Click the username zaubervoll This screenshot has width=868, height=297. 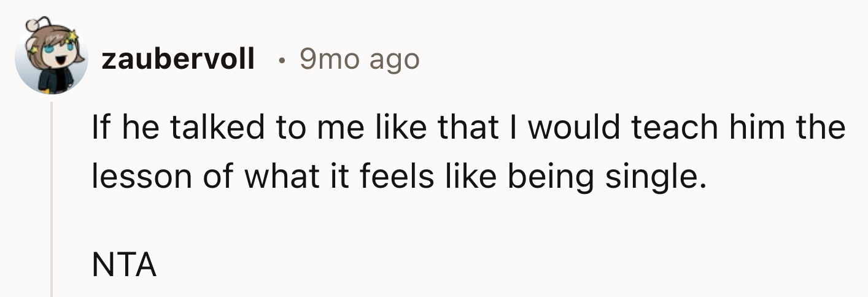click(x=178, y=59)
